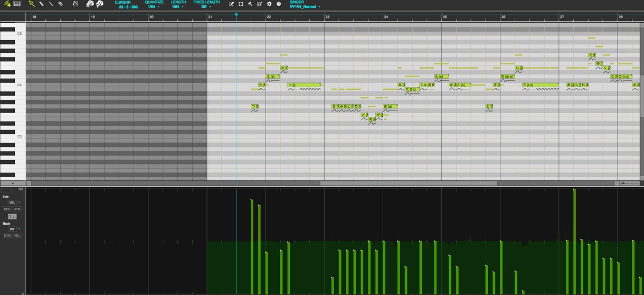The image size is (644, 295).
Task: Click the C5 piano key
Action: (13, 33)
